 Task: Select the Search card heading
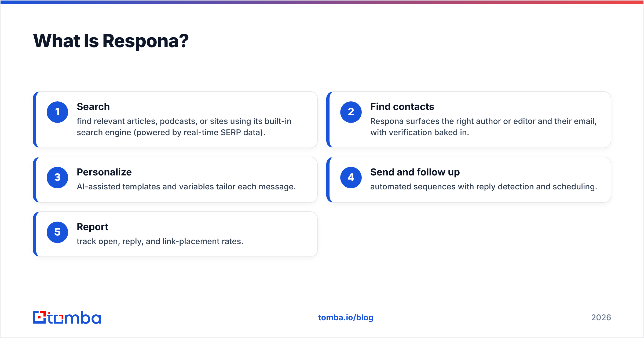click(93, 107)
